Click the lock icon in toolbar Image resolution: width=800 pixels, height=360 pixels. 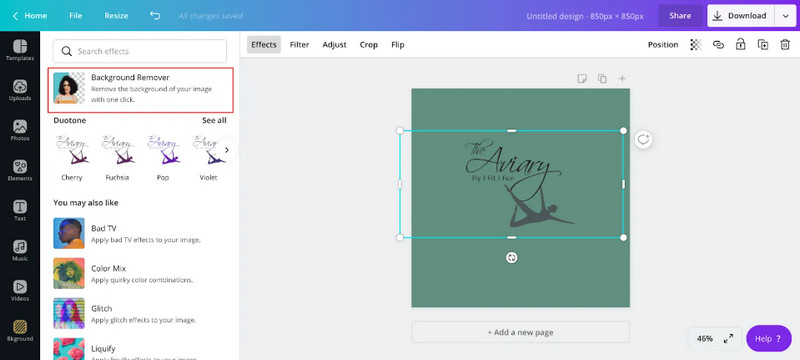740,44
